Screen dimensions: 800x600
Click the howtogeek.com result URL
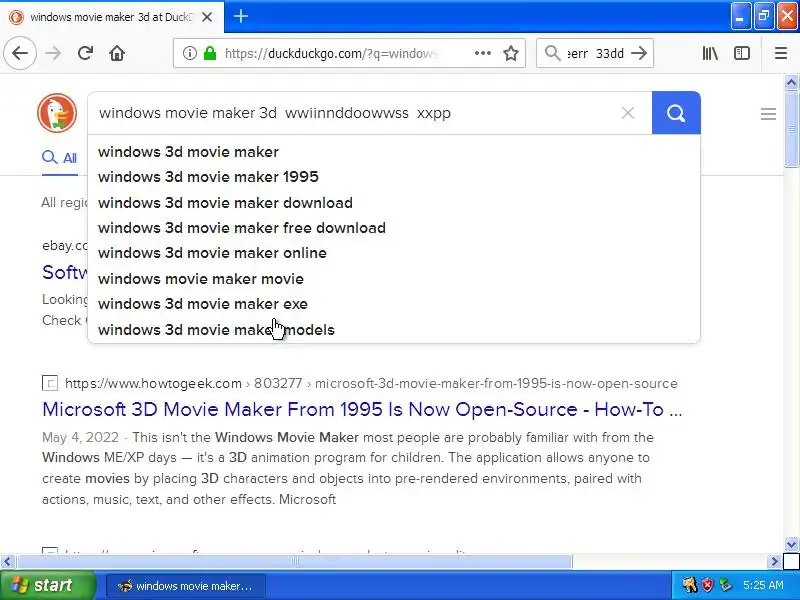[371, 383]
